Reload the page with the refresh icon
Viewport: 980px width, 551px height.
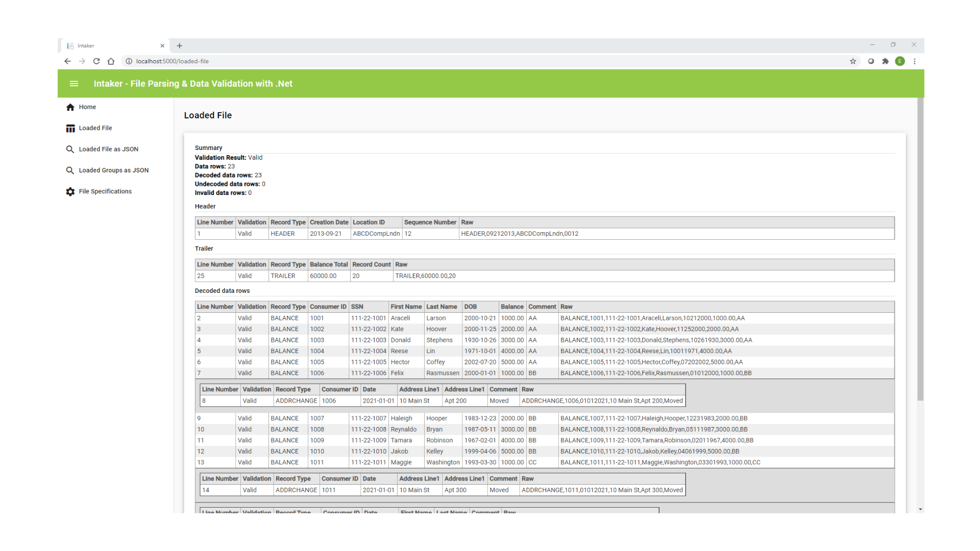click(x=96, y=61)
